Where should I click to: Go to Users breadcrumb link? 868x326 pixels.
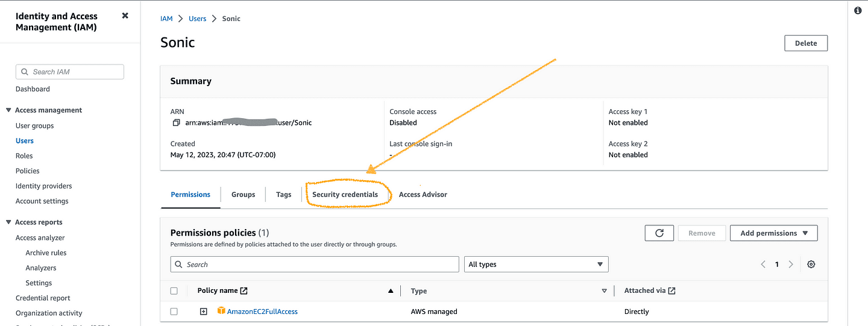click(198, 19)
